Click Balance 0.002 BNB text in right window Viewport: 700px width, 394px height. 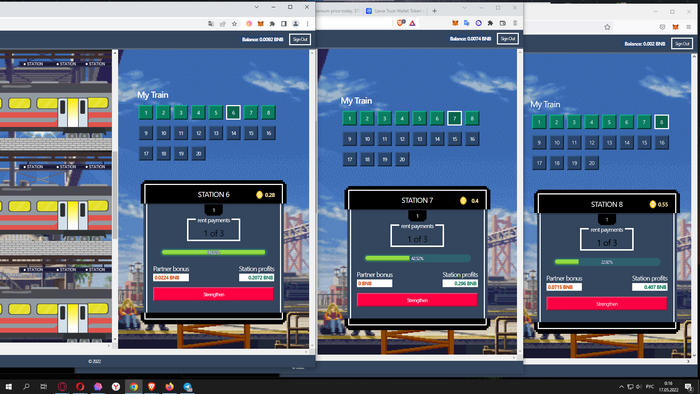(x=645, y=44)
